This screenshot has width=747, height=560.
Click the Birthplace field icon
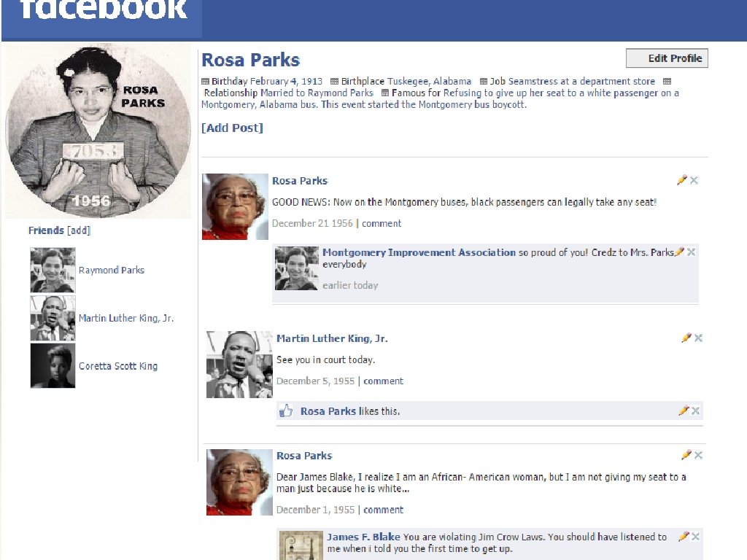(x=334, y=82)
